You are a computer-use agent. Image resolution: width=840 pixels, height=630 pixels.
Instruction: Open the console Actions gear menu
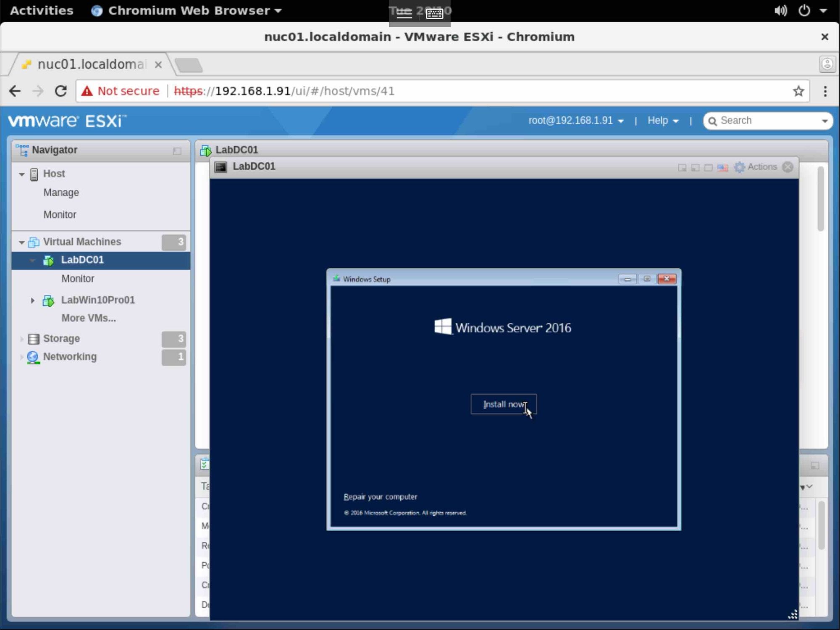click(x=756, y=167)
